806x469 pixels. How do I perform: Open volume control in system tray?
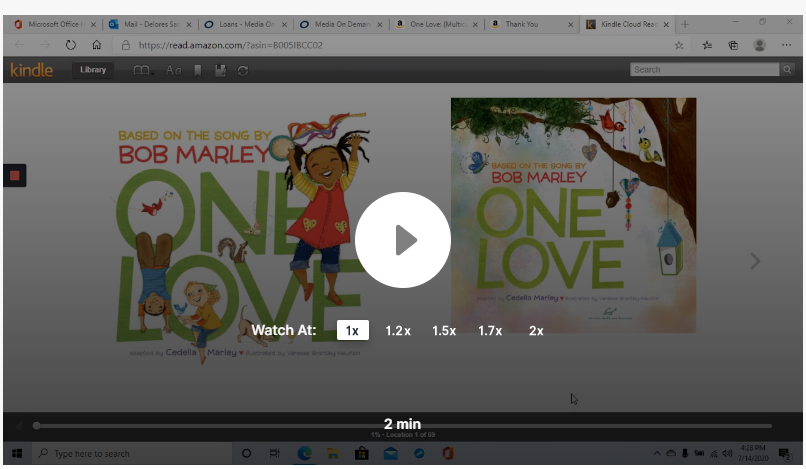[x=727, y=454]
